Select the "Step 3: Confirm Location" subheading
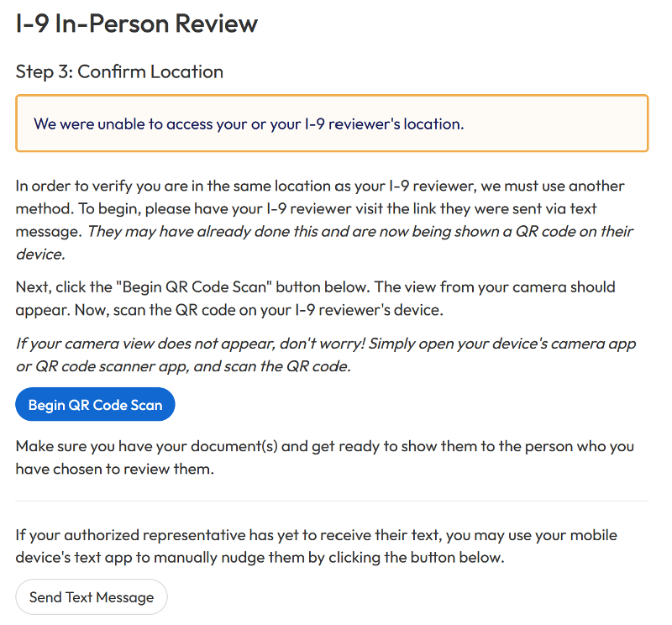The image size is (672, 625). 119,71
